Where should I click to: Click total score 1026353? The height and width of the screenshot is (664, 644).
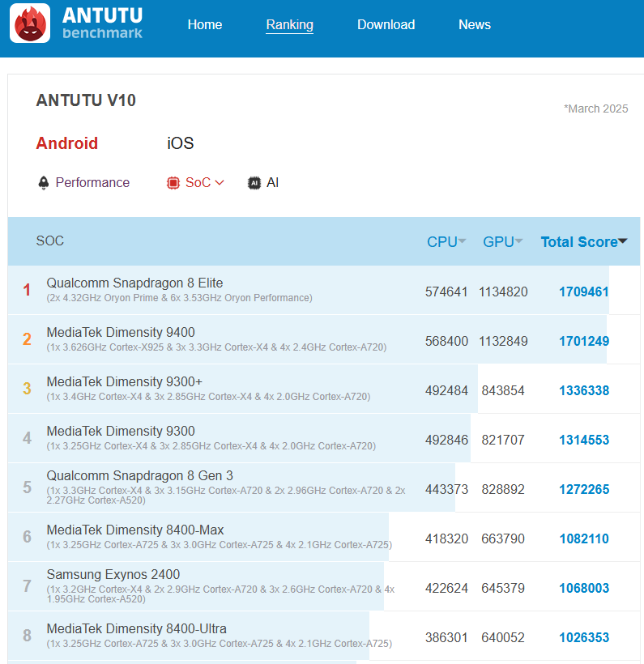(x=584, y=638)
